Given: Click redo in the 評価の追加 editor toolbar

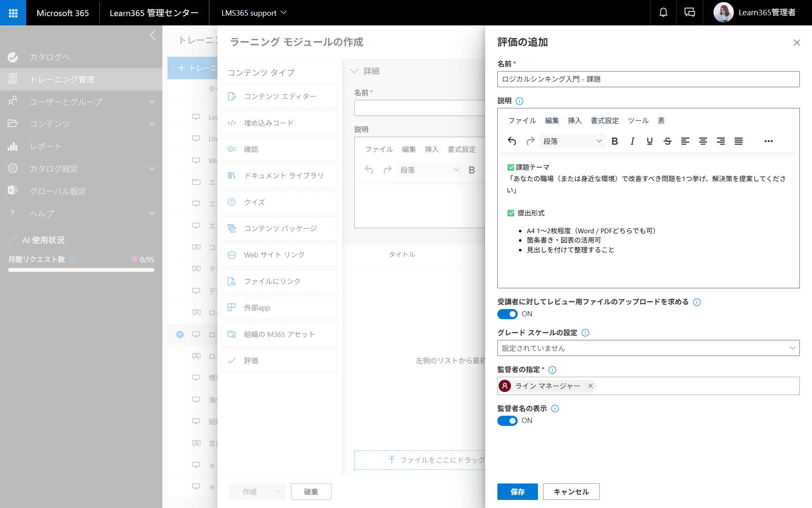Looking at the screenshot, I should [530, 141].
